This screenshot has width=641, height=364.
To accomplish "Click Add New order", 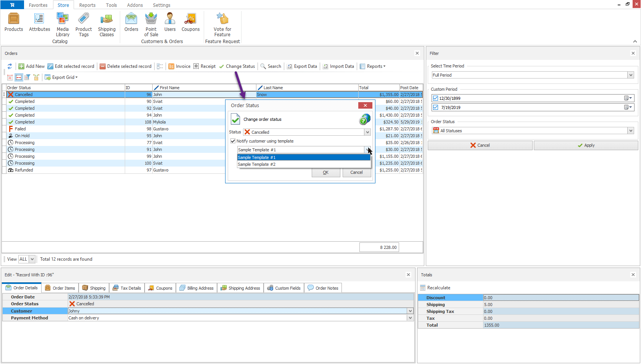I will click(32, 66).
